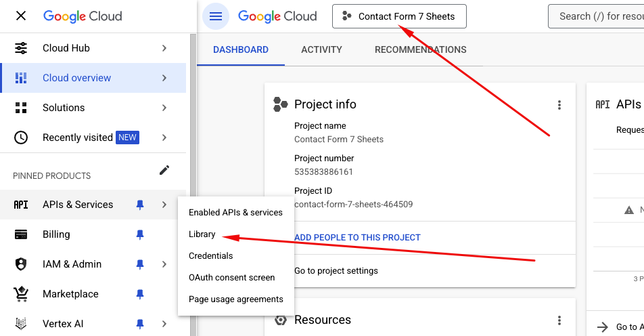This screenshot has width=644, height=336.
Task: Expand the Cloud Hub submenu chevron
Action: coord(164,48)
